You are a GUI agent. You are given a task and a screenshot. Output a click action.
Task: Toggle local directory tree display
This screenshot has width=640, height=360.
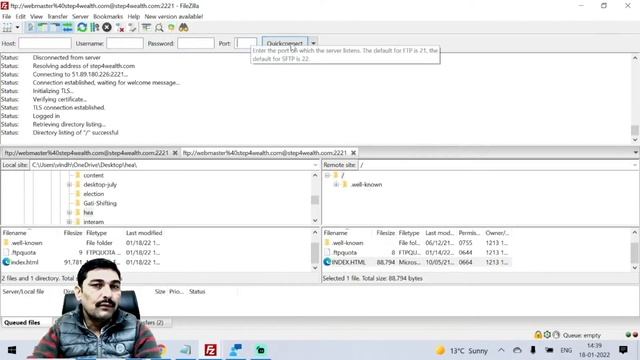42,27
